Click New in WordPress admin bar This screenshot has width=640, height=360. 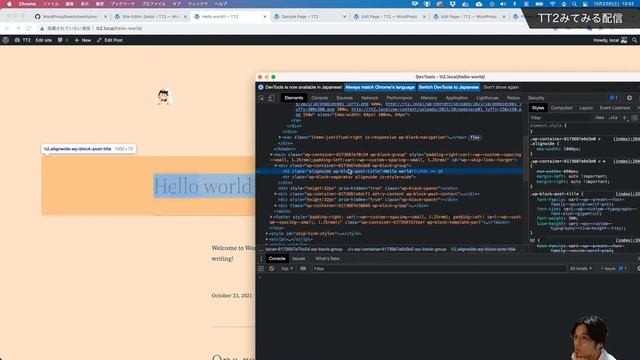pos(83,40)
